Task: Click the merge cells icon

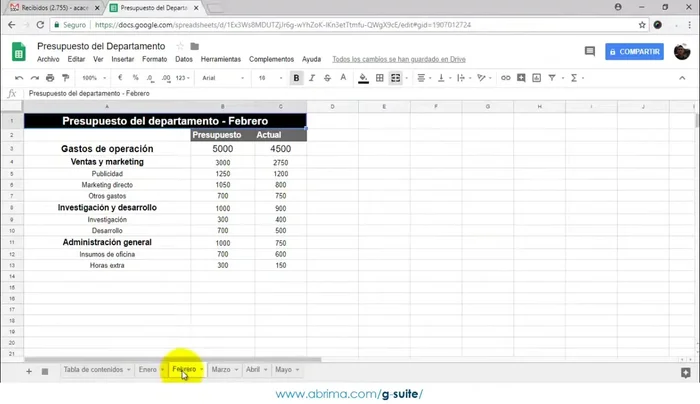Action: pos(396,77)
